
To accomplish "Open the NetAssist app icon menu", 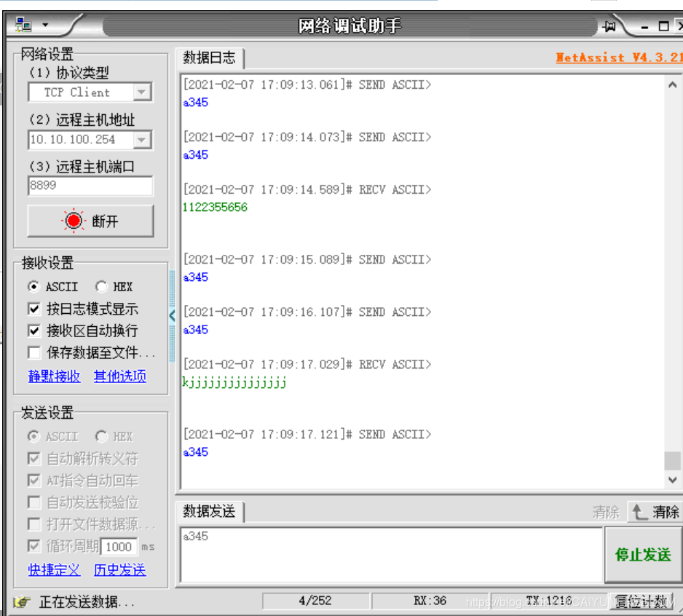I will point(23,25).
